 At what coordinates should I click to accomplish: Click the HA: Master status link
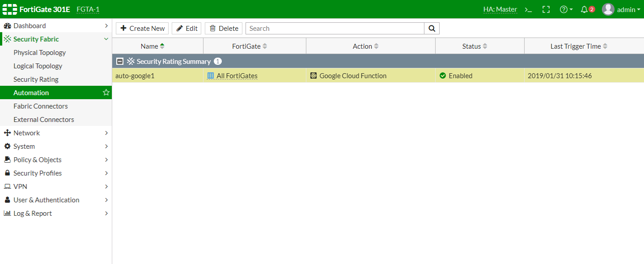[500, 9]
